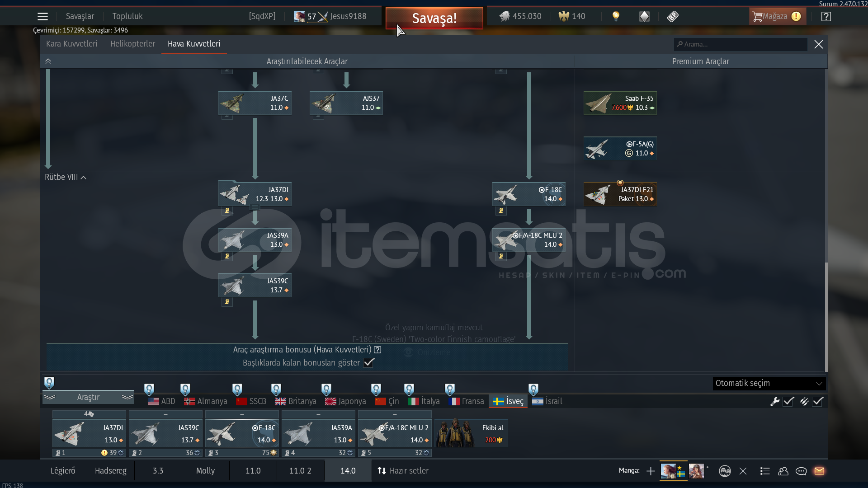
Task: Click the red Savaşa! battle button
Action: (434, 18)
